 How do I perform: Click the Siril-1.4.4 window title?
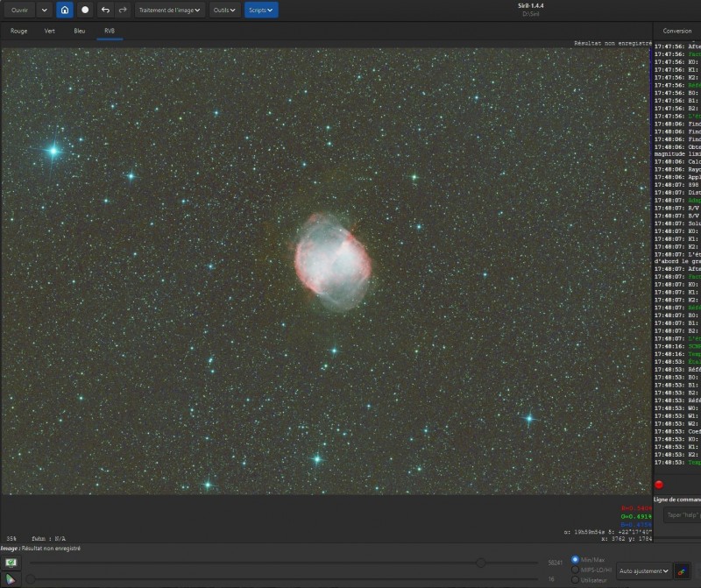pyautogui.click(x=531, y=6)
